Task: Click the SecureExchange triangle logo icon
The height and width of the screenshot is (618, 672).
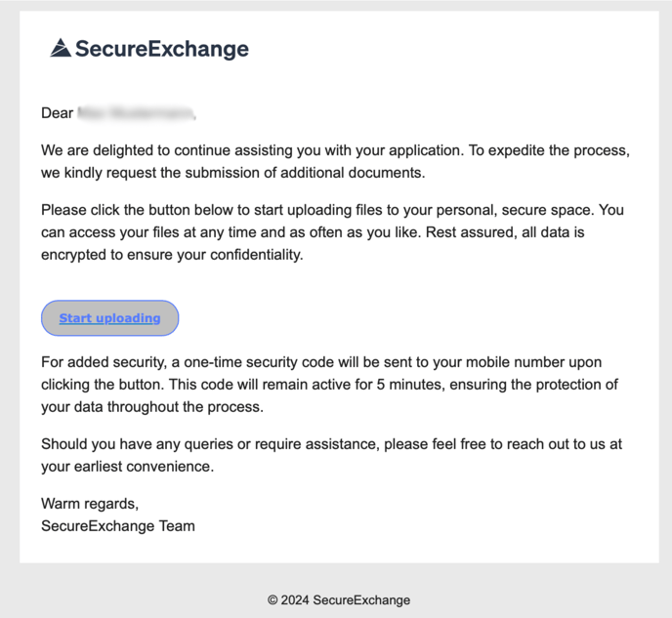Action: click(x=61, y=48)
